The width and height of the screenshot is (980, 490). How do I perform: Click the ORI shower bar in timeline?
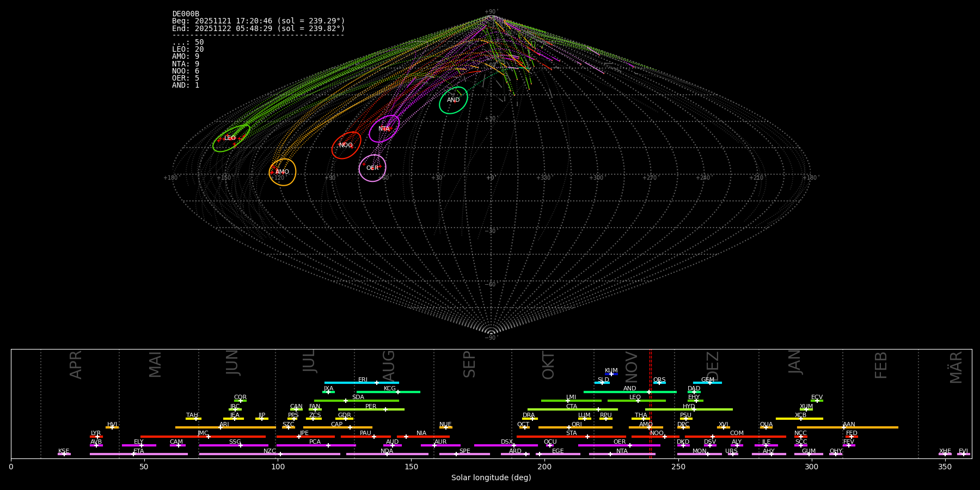[575, 427]
